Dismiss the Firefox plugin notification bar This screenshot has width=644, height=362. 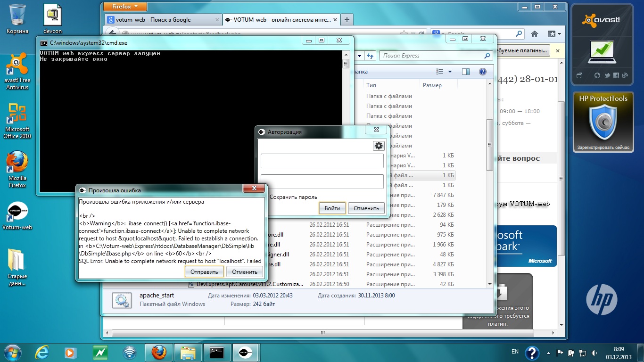coord(558,50)
